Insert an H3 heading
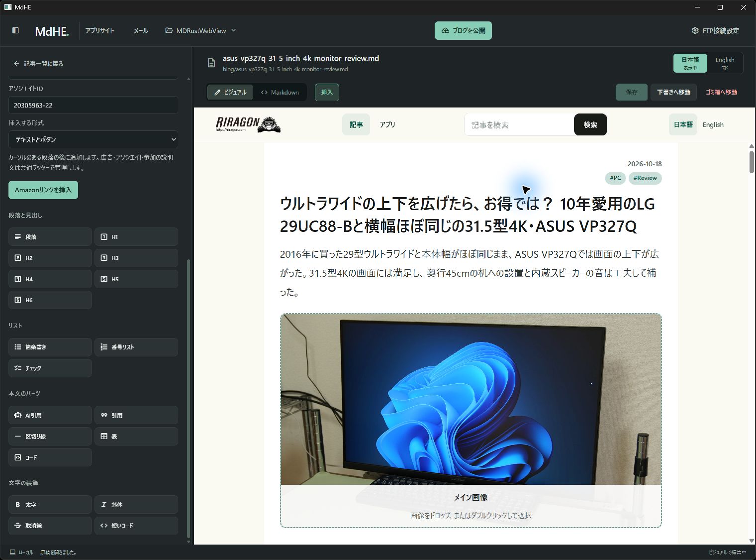This screenshot has height=560, width=756. (136, 258)
